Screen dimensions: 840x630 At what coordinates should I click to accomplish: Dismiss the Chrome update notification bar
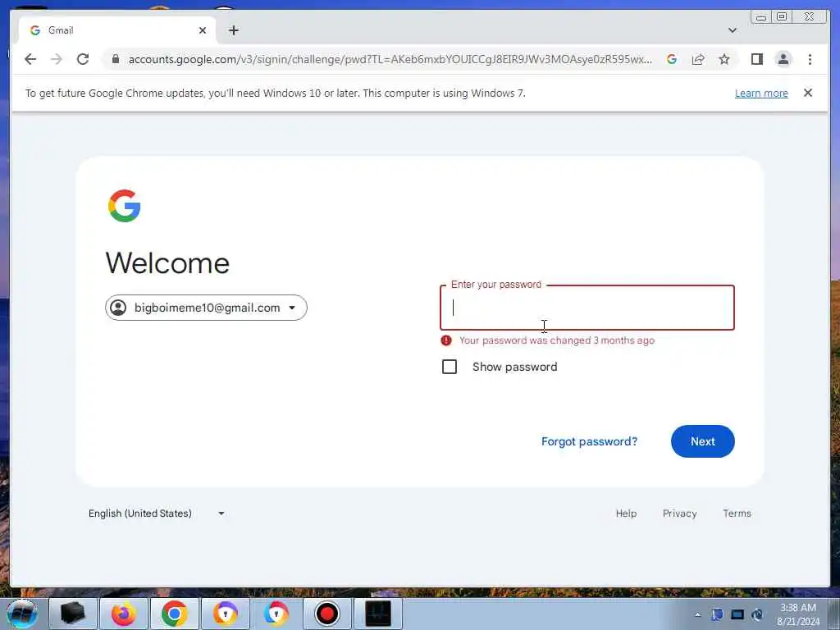pos(808,93)
